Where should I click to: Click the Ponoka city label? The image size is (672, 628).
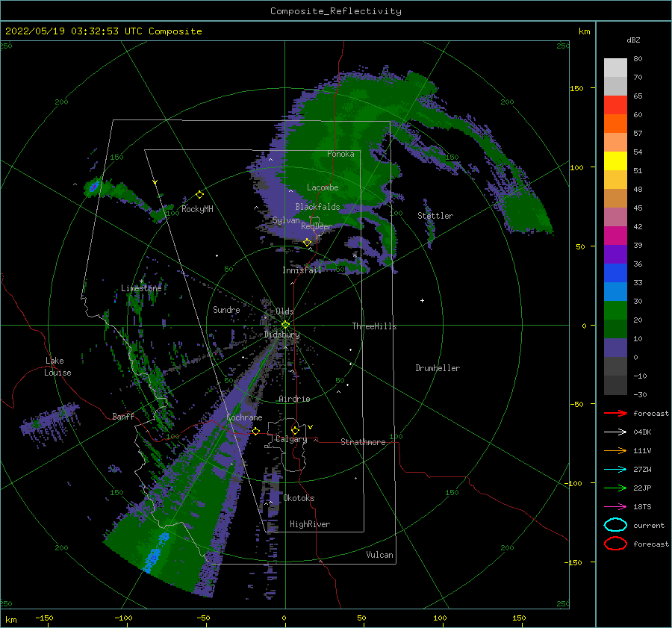(x=340, y=154)
